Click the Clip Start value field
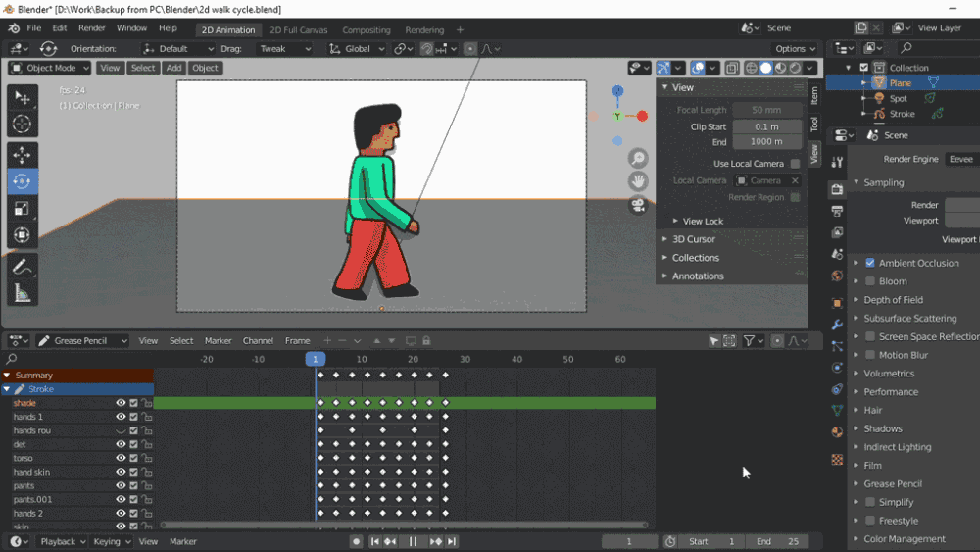The image size is (980, 552). click(767, 126)
